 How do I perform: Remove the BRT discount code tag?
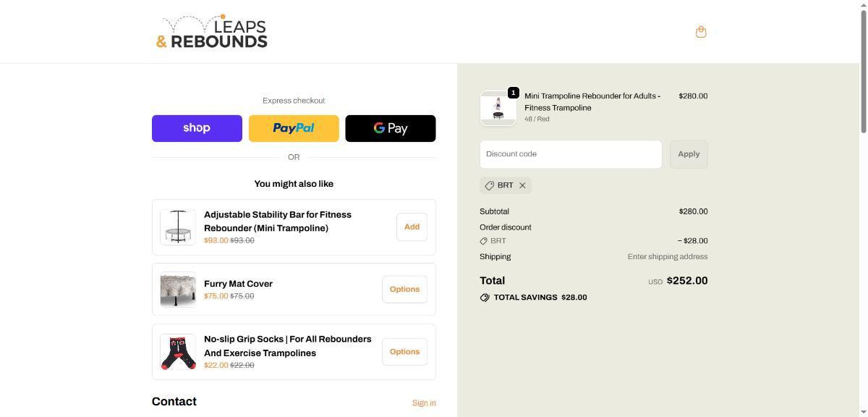(x=522, y=186)
